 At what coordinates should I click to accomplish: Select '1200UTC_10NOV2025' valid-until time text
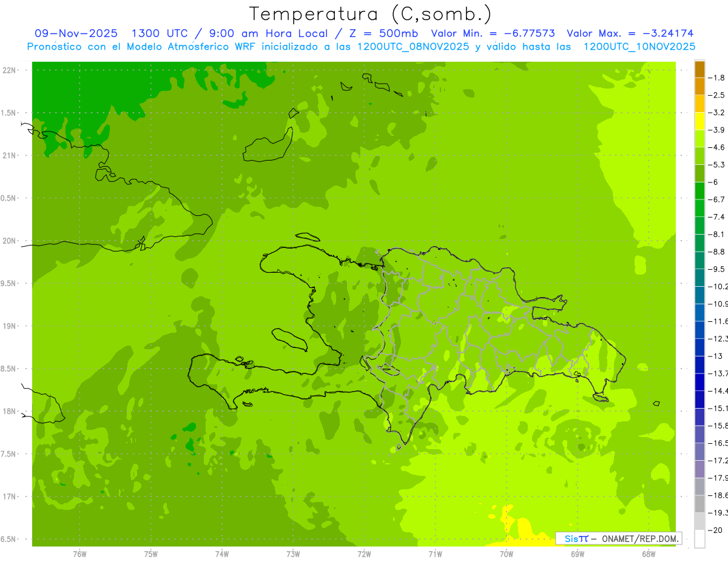[639, 47]
